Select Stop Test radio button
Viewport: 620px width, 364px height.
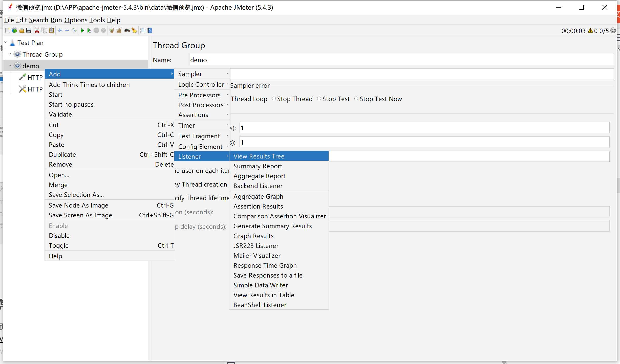point(319,99)
